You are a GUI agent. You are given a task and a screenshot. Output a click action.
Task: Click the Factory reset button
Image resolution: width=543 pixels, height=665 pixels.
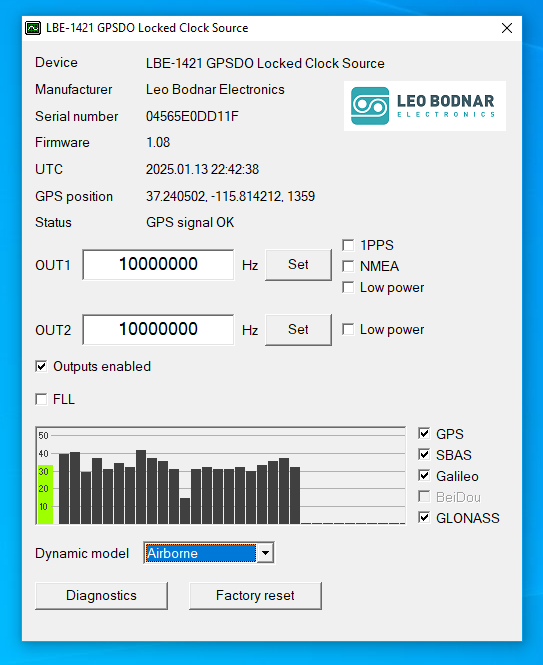pyautogui.click(x=255, y=596)
